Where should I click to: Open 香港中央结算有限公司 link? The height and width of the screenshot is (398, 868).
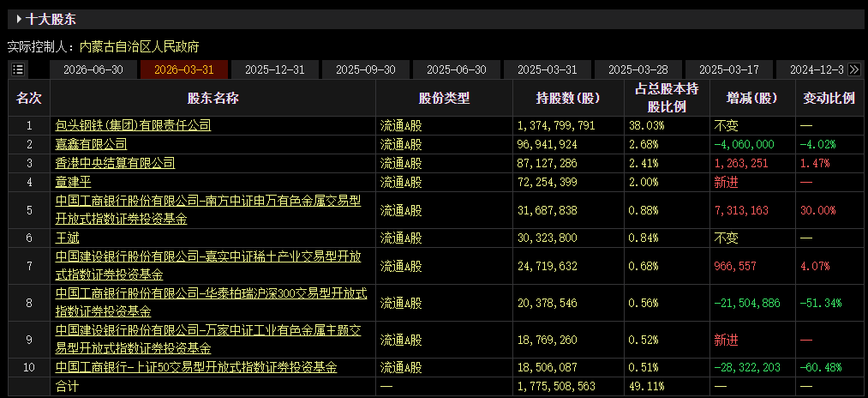[115, 163]
